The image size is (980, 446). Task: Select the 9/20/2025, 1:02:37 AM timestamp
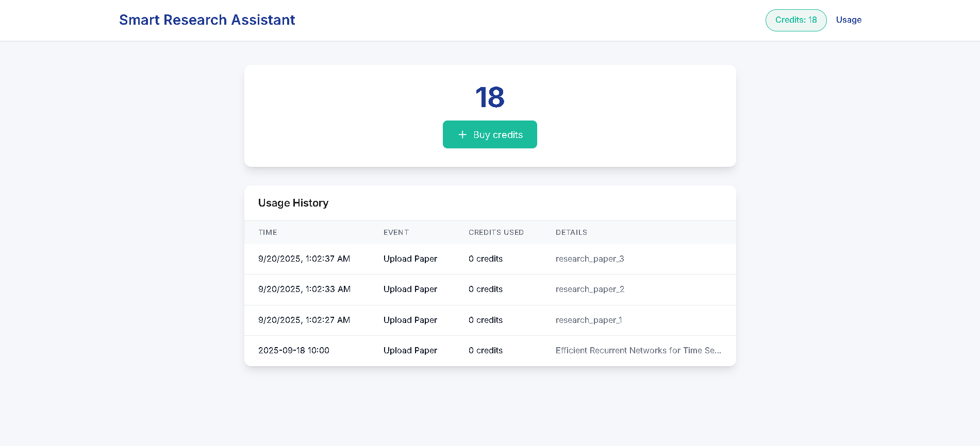304,259
